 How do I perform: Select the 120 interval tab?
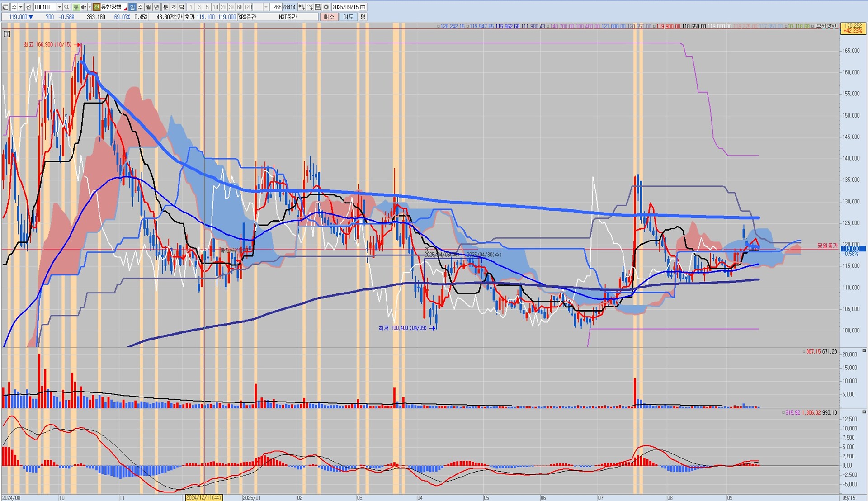click(248, 7)
